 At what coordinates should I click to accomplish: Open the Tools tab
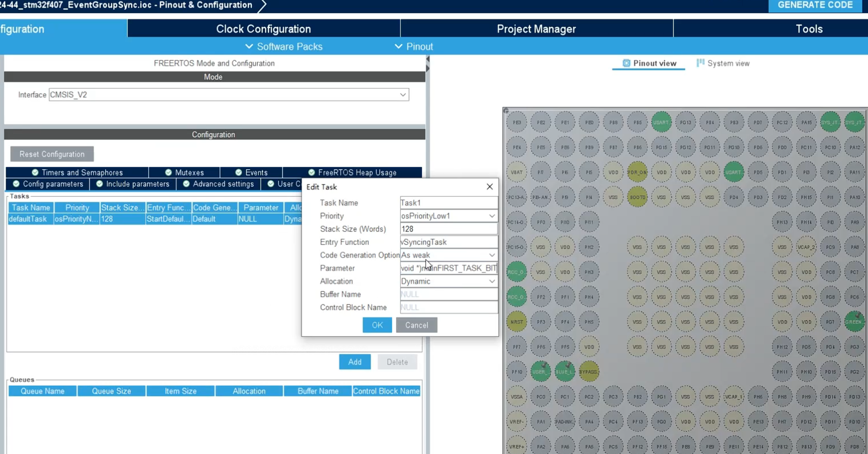809,29
